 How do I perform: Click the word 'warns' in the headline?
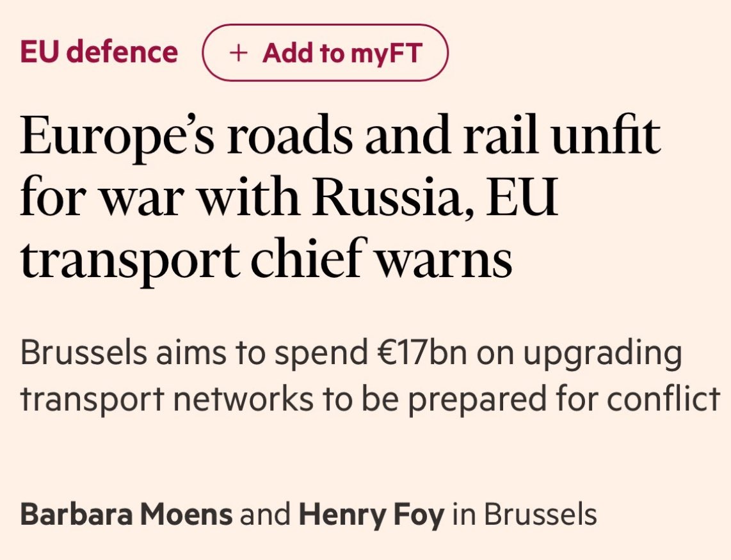pyautogui.click(x=444, y=261)
